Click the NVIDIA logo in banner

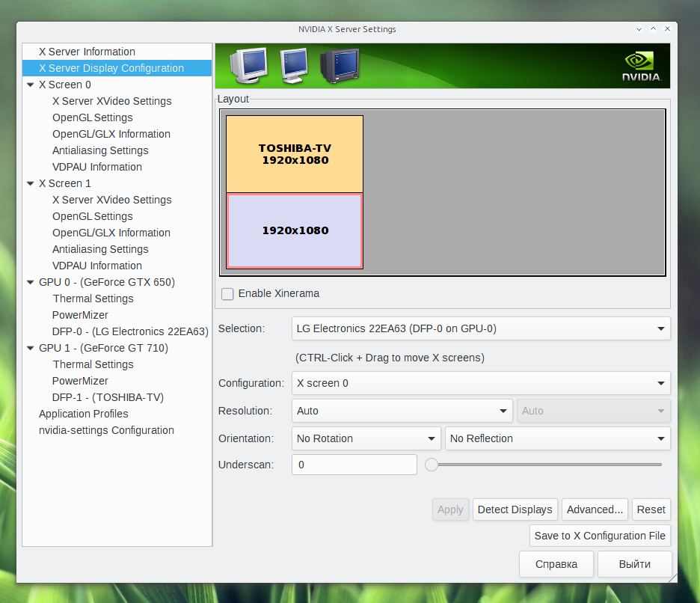coord(642,67)
